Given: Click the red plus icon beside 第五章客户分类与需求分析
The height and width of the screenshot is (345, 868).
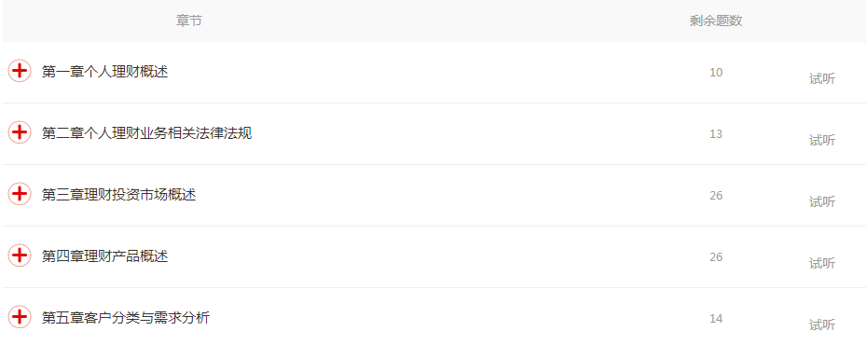Looking at the screenshot, I should [x=20, y=317].
